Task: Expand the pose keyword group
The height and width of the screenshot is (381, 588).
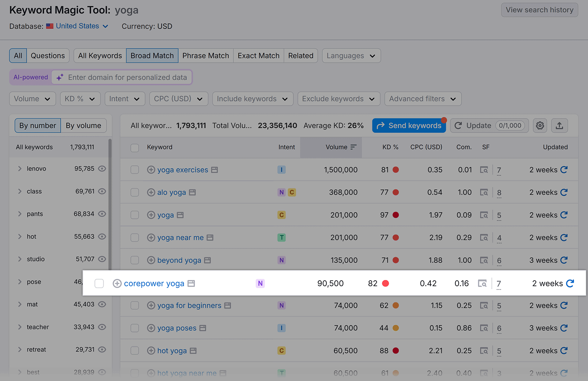Action: point(20,281)
